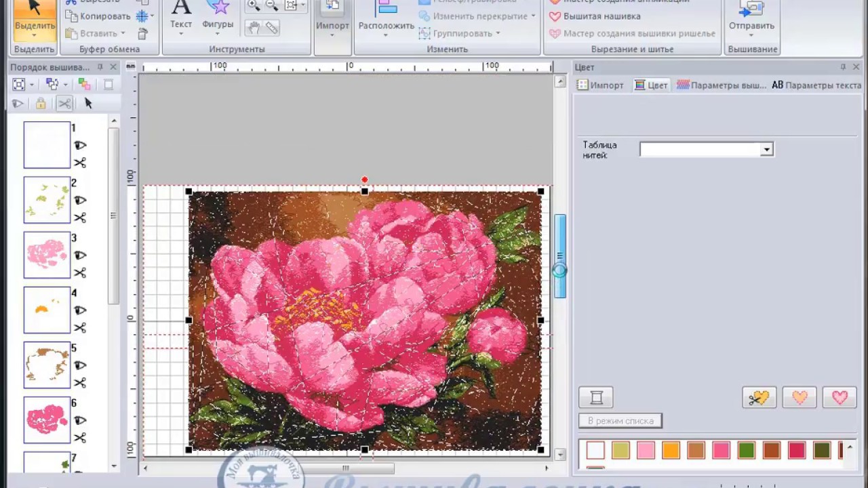Expand dropdown arrow beside frame-zoom icon

(32, 85)
